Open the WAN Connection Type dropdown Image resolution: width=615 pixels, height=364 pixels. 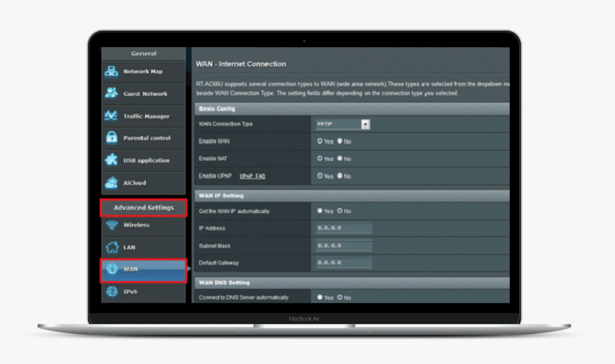pyautogui.click(x=365, y=124)
